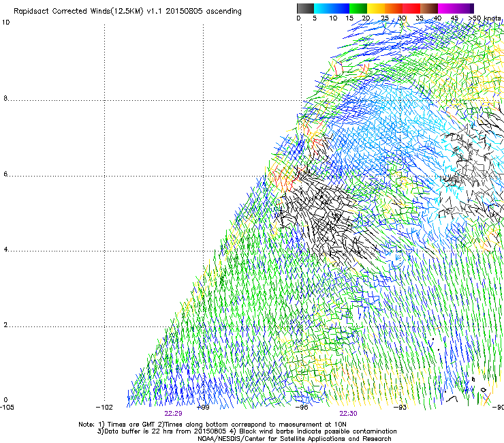504x443 pixels.
Task: Click the '20150805 ascending' date in the title
Action: [x=204, y=12]
